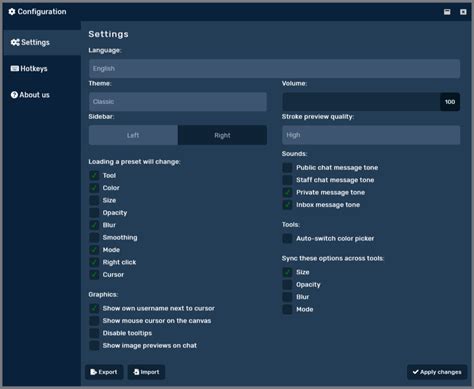Close the Configuration window
This screenshot has height=389, width=474.
pyautogui.click(x=463, y=12)
